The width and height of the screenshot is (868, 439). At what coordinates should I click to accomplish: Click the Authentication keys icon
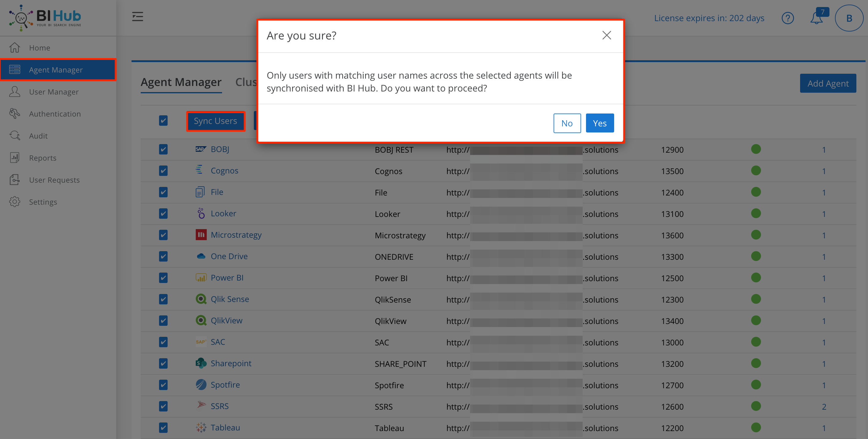pos(14,113)
